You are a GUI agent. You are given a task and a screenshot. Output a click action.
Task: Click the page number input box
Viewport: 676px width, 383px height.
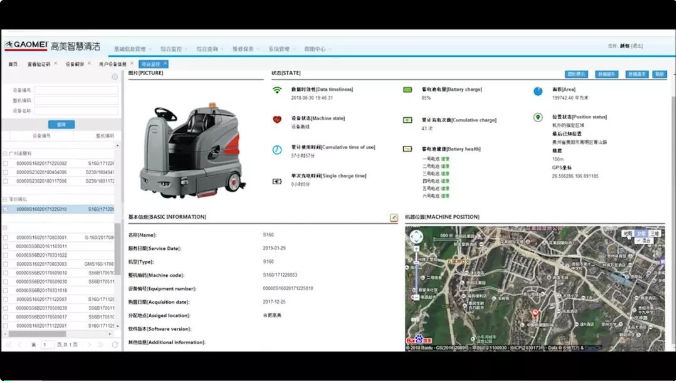coord(47,345)
